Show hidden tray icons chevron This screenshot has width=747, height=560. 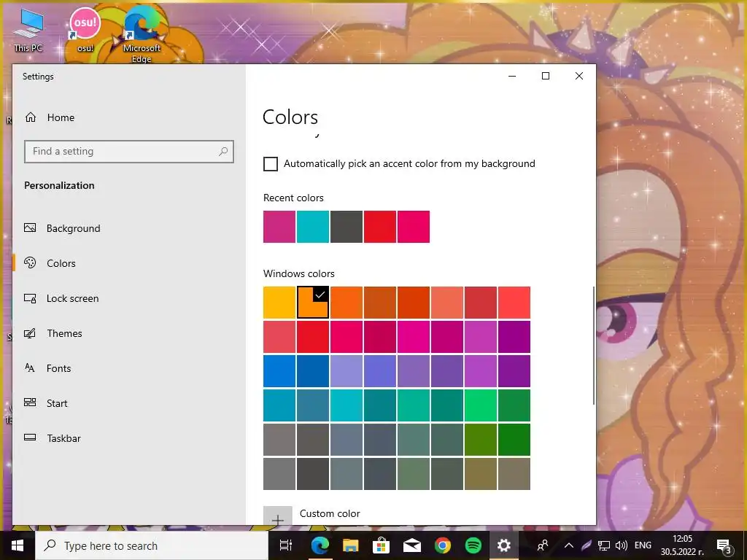569,545
